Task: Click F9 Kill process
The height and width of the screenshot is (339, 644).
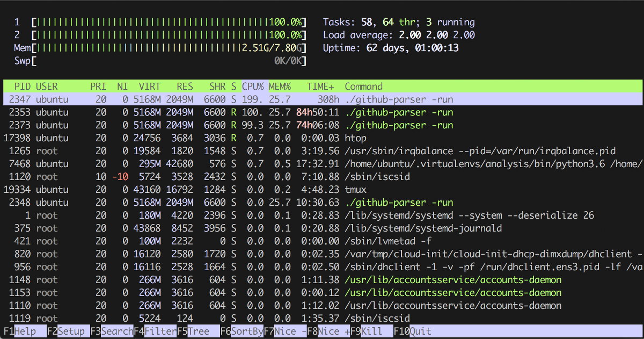Action: click(371, 331)
